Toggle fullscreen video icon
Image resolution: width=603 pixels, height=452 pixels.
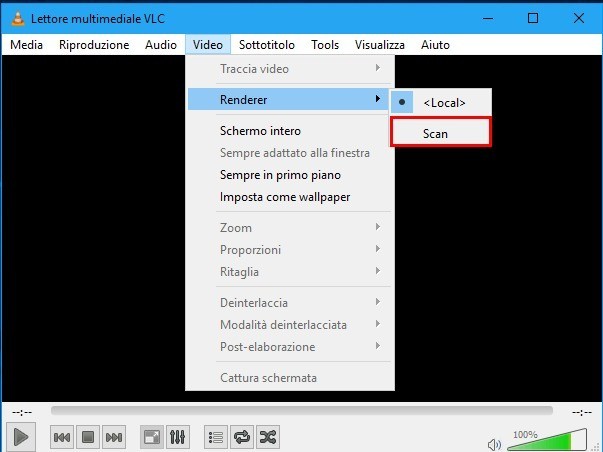(152, 437)
